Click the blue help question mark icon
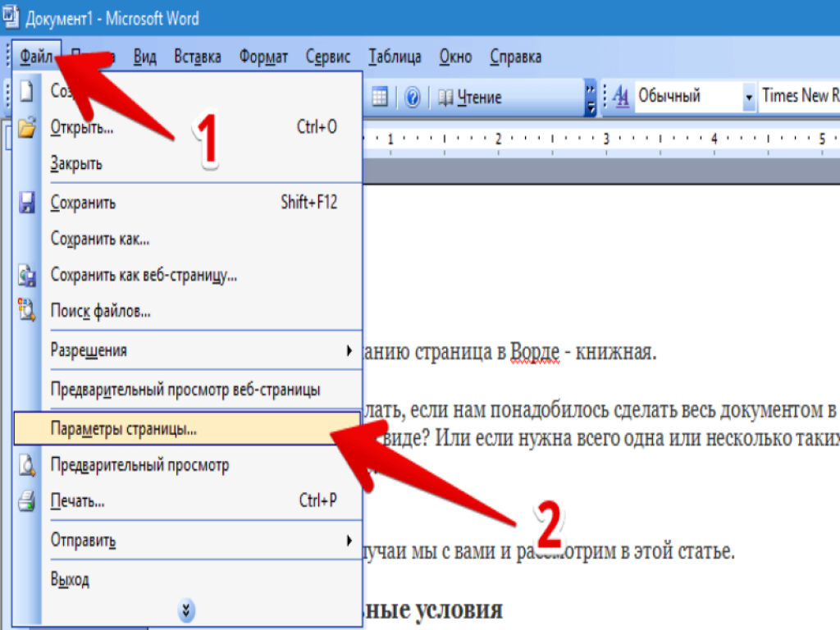 pos(412,97)
